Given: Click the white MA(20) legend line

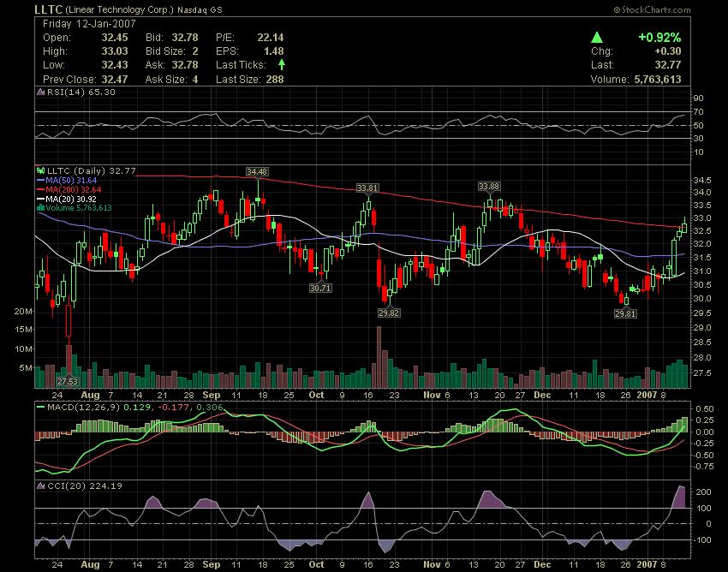Looking at the screenshot, I should click(41, 199).
